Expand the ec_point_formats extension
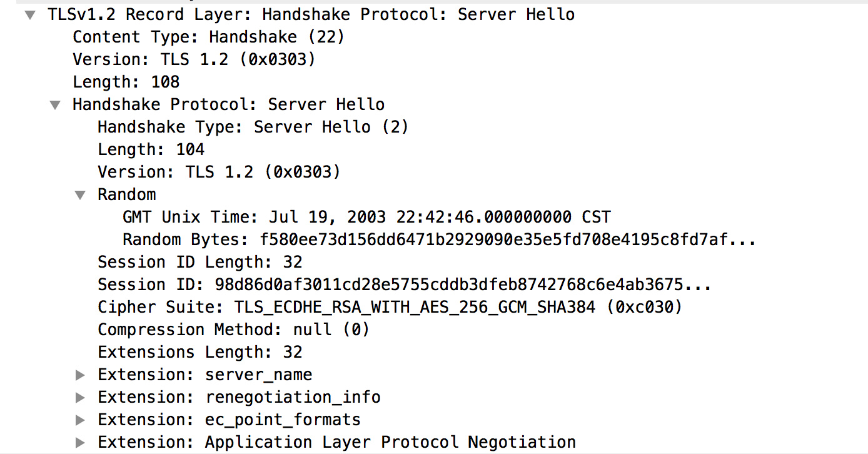The height and width of the screenshot is (454, 868). click(80, 420)
